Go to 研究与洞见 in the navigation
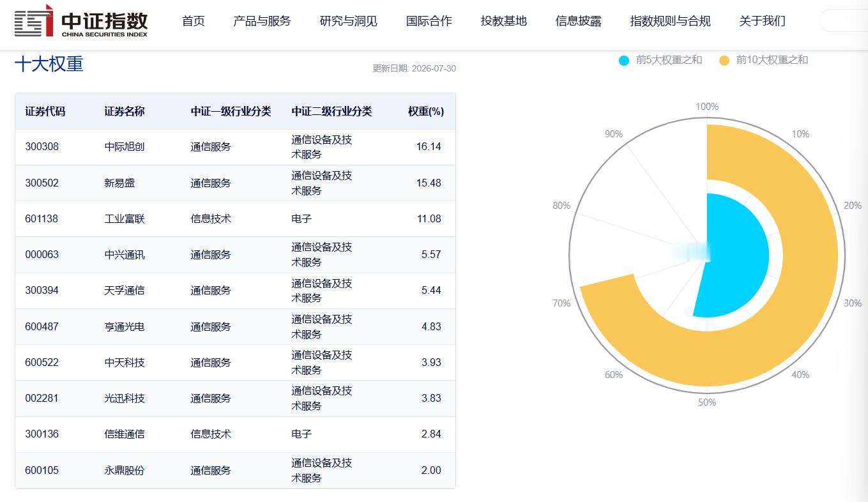868x502 pixels. coord(349,21)
